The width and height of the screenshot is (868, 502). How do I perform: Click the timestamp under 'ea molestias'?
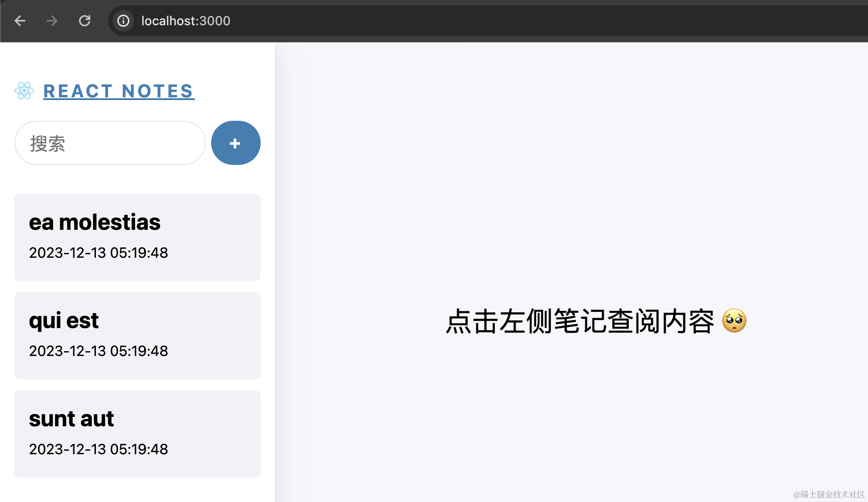(x=98, y=253)
